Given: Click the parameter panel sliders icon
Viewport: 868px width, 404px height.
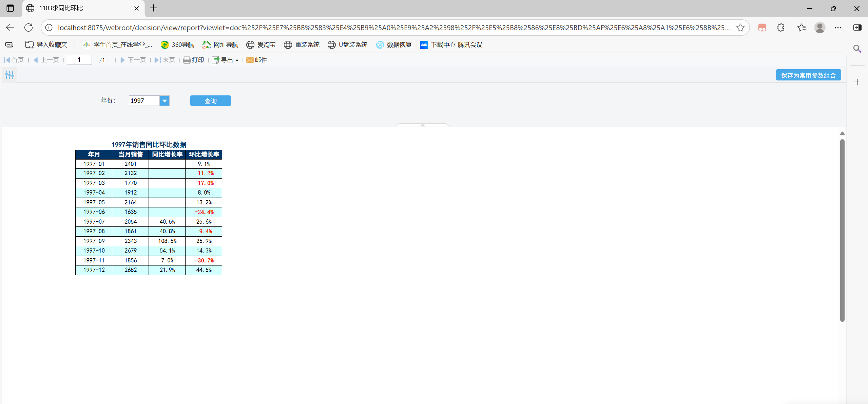Looking at the screenshot, I should (x=9, y=75).
